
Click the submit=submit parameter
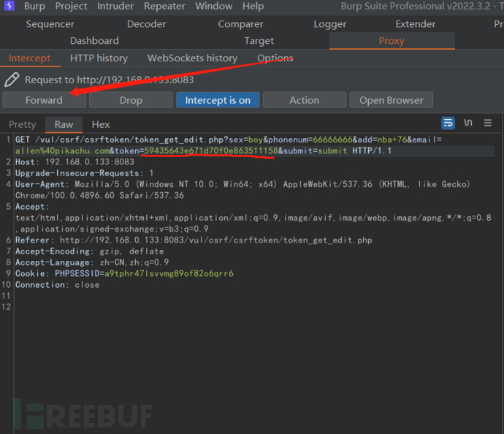coord(315,151)
